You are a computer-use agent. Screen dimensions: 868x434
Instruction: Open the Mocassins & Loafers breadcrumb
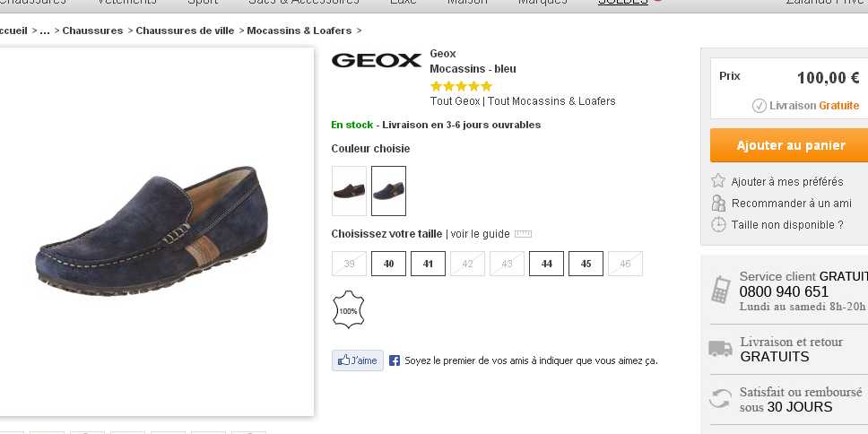299,30
